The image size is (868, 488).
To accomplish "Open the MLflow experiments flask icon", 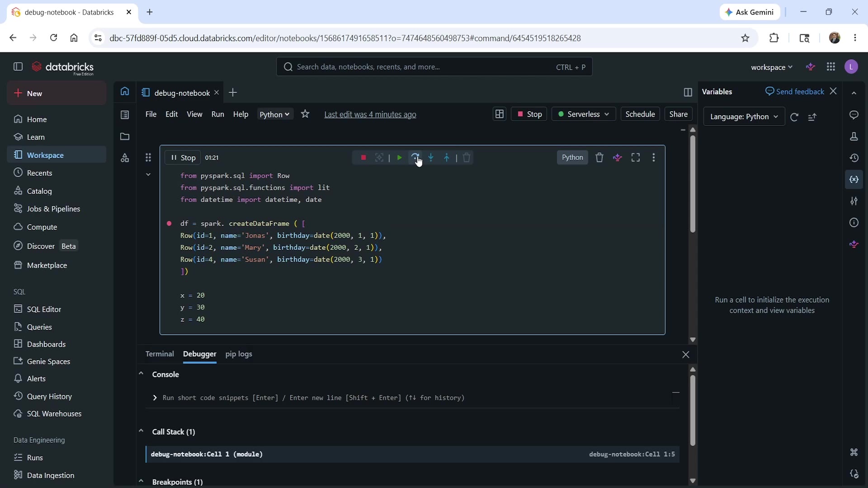I will pyautogui.click(x=854, y=136).
